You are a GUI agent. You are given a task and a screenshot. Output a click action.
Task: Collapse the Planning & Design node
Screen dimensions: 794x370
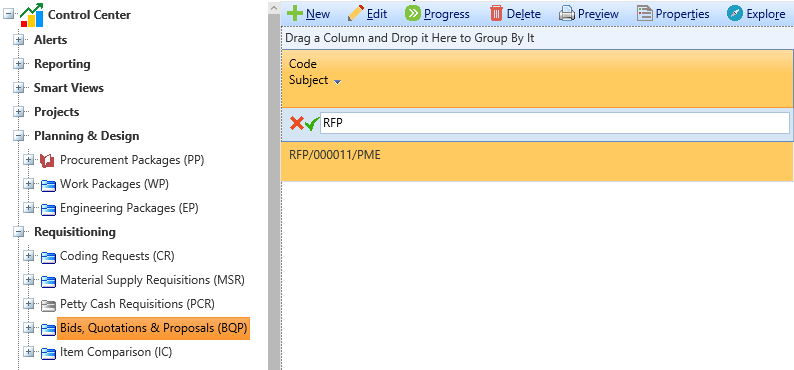point(19,136)
